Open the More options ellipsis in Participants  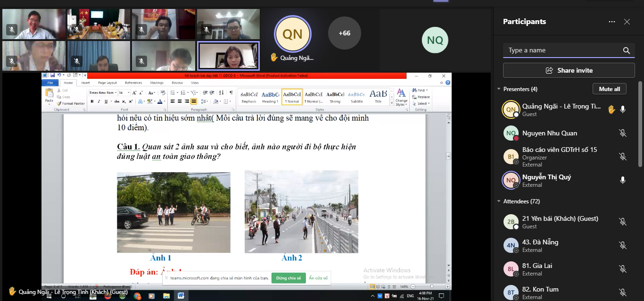pos(612,22)
